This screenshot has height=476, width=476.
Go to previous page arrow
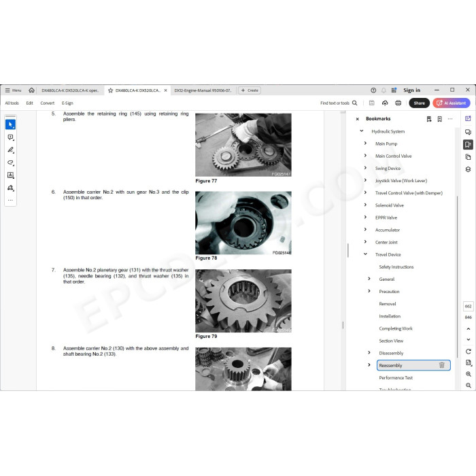[x=469, y=328]
